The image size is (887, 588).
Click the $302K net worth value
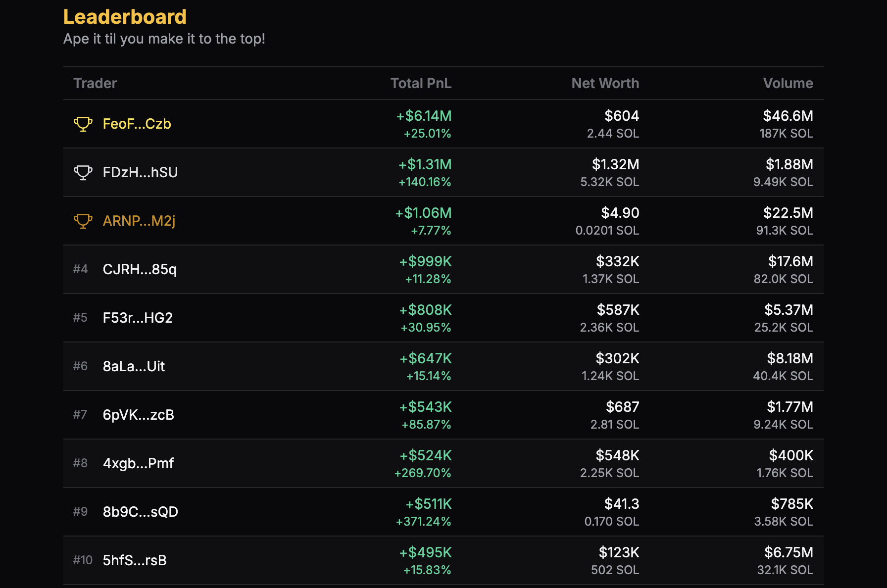pyautogui.click(x=618, y=358)
